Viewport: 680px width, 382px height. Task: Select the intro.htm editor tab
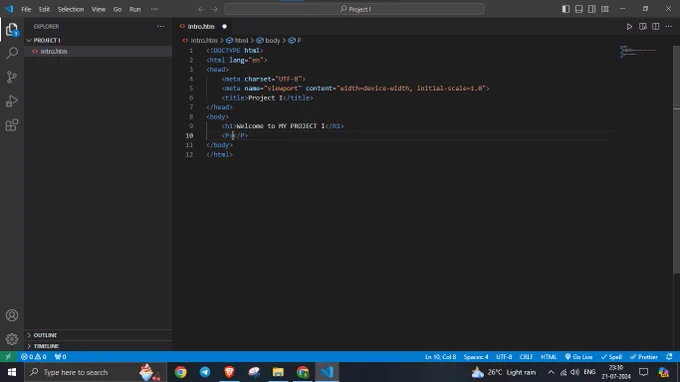coord(201,26)
